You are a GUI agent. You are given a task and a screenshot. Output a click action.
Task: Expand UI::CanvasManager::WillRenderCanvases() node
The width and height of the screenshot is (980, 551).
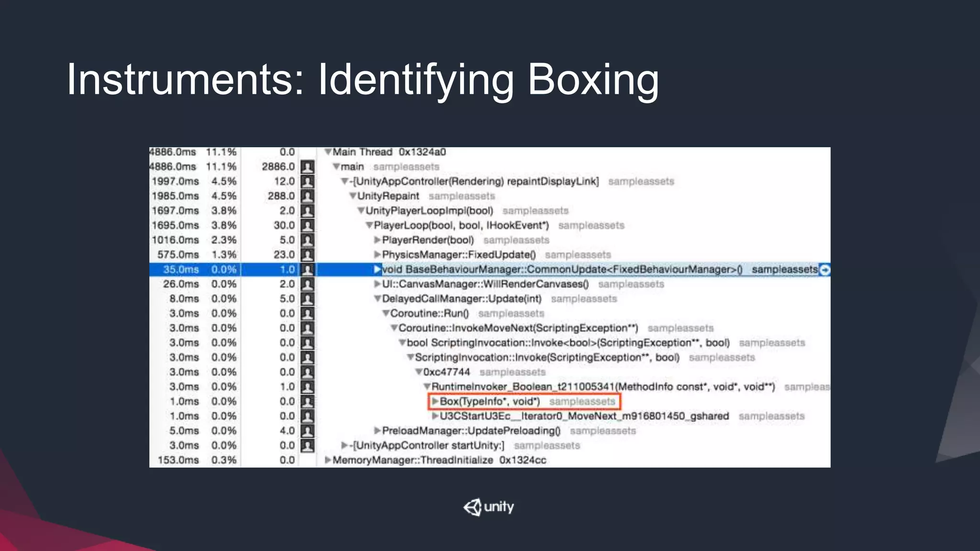coord(378,284)
